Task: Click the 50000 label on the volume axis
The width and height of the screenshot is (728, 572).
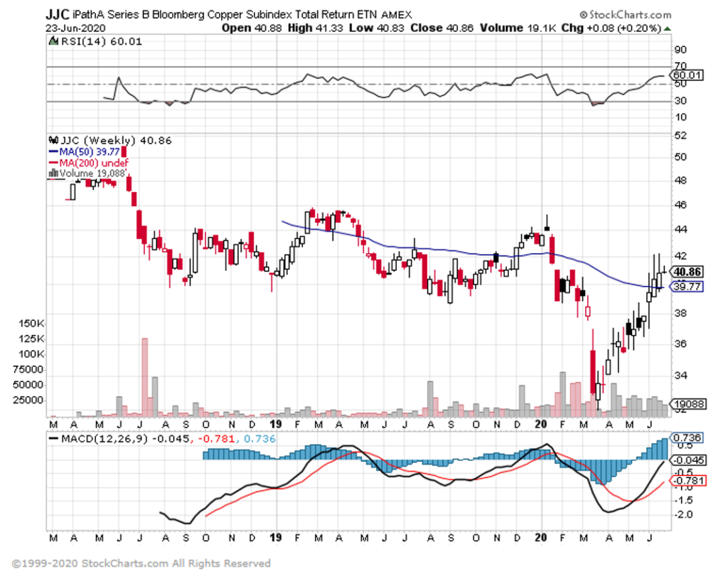Action: coord(28,385)
